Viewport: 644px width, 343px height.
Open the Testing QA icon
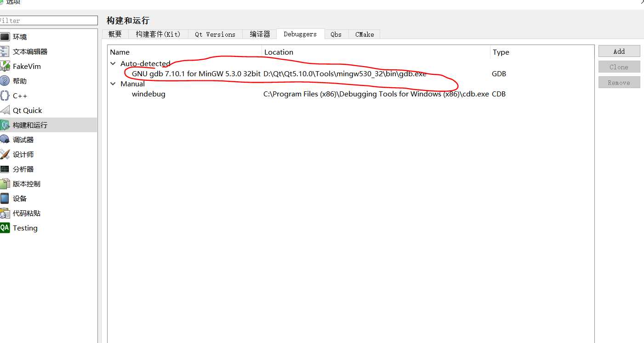point(5,228)
